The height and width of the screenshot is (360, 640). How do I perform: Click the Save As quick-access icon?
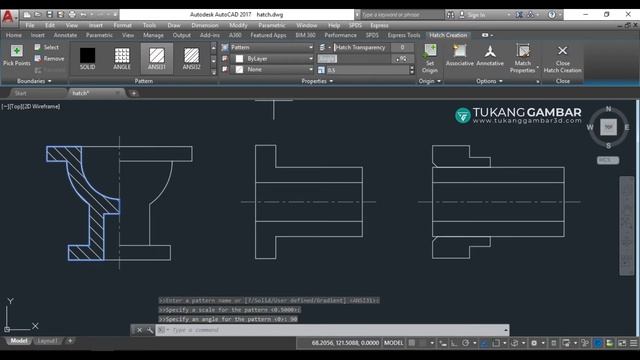pos(60,15)
